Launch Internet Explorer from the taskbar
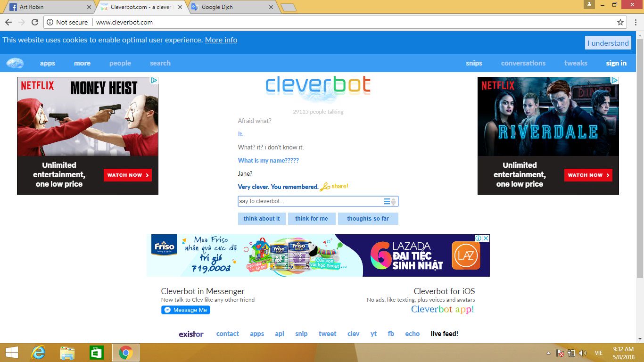 click(x=38, y=353)
